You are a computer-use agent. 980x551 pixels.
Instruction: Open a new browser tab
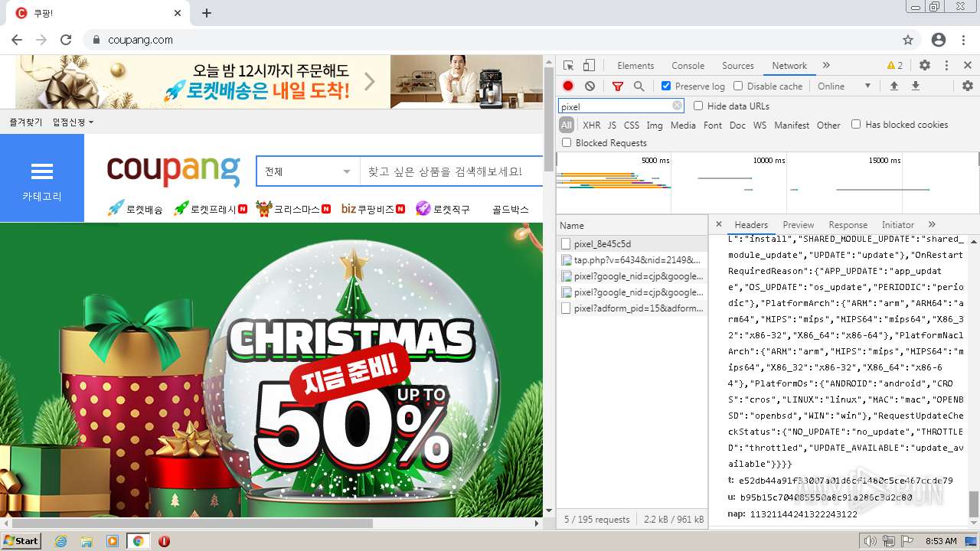(x=207, y=13)
